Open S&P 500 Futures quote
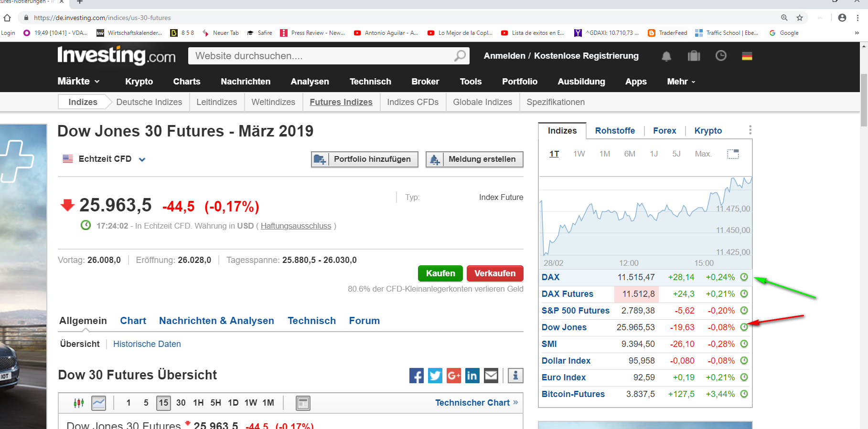The width and height of the screenshot is (868, 429). 575,311
